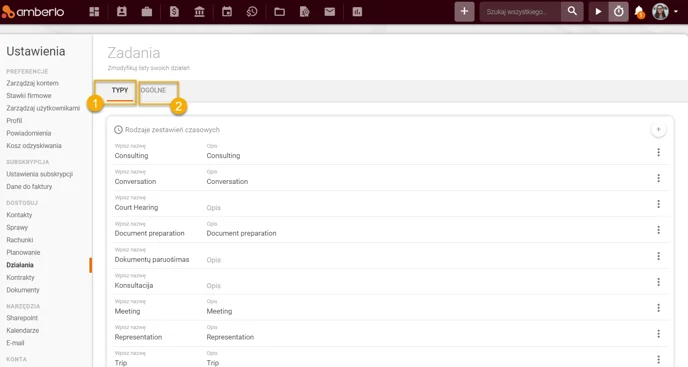Open the options menu for Conversation row
Screen dimensions: 688x367
[x=658, y=178]
